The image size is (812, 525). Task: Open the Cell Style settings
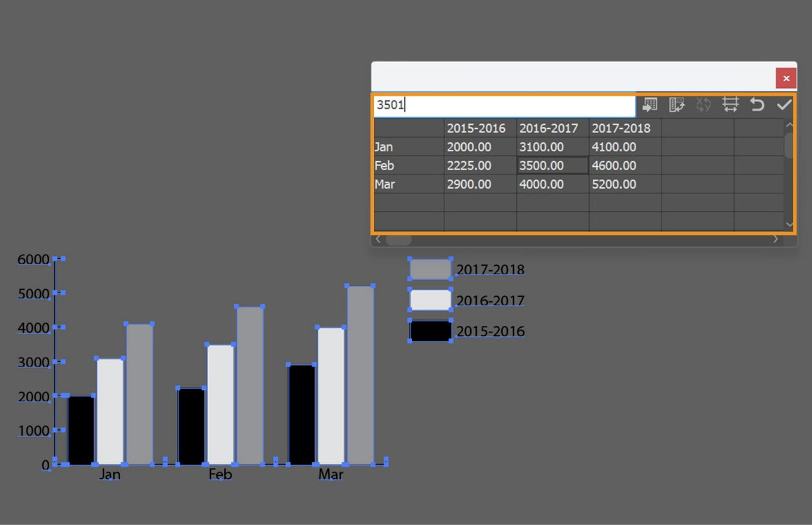731,105
